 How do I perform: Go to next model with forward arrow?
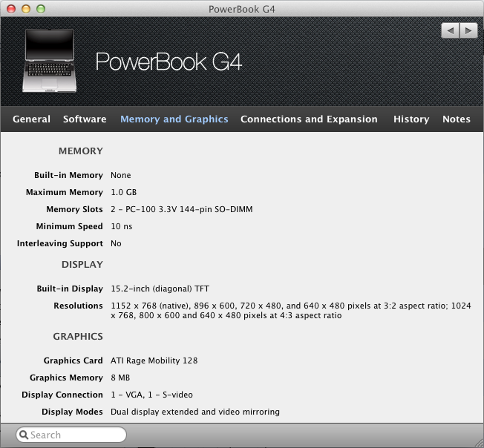(468, 30)
